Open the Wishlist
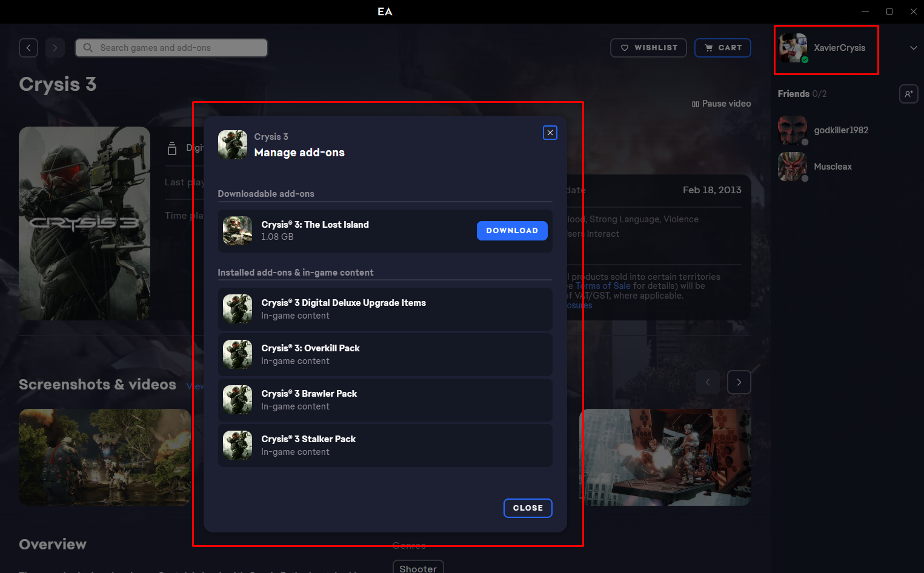The image size is (924, 573). [x=648, y=48]
